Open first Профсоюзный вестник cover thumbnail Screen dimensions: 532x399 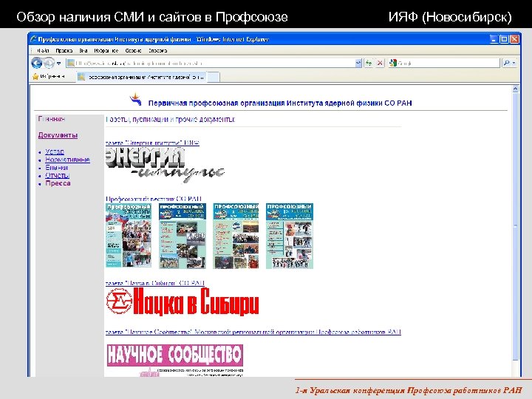tap(129, 236)
